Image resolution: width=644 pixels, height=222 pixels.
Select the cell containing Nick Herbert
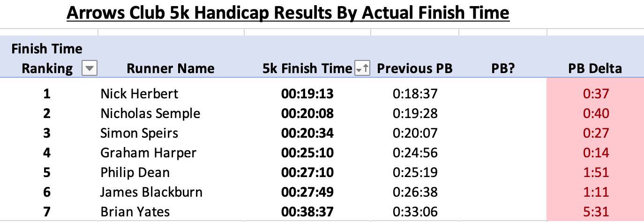click(139, 94)
